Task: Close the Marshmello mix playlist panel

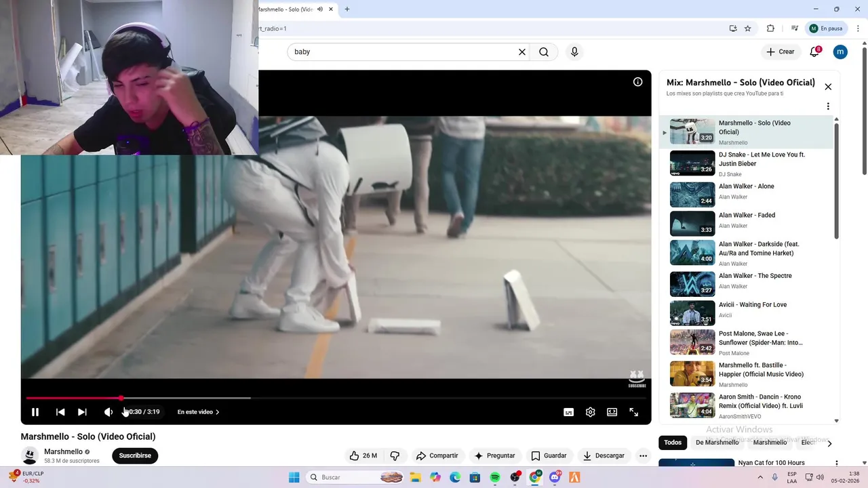Action: (828, 87)
